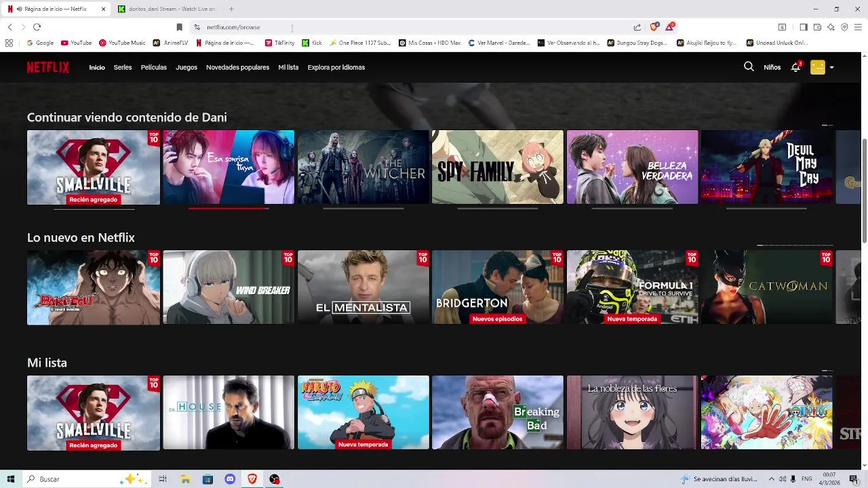The image size is (868, 488).
Task: Open the Netflix search icon
Action: [x=749, y=67]
